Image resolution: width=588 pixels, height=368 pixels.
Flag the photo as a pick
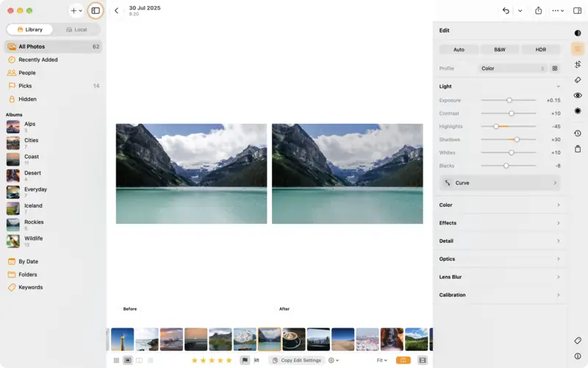245,361
